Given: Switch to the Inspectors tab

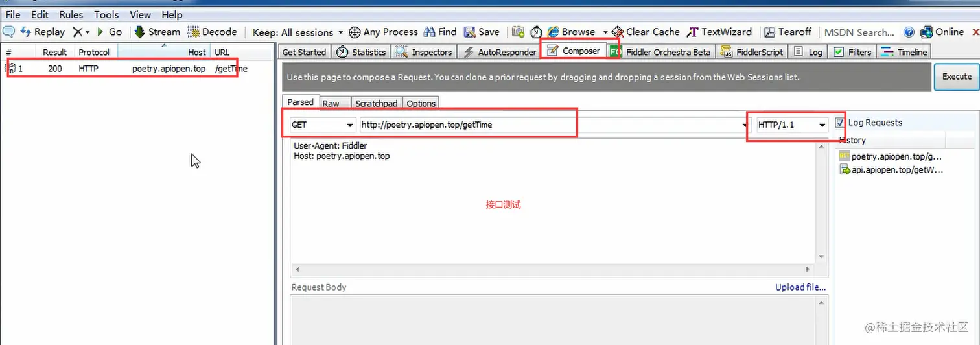Looking at the screenshot, I should [x=424, y=52].
